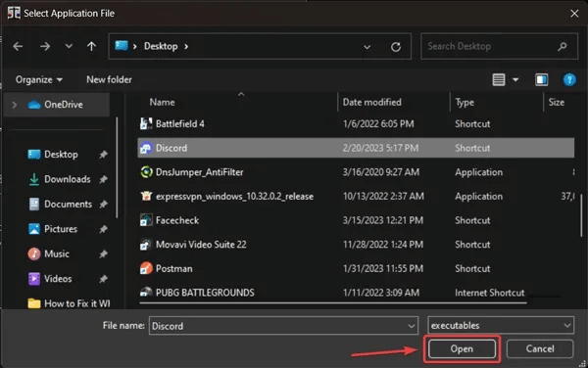Click the file list horizontal scrollbar

point(333,302)
